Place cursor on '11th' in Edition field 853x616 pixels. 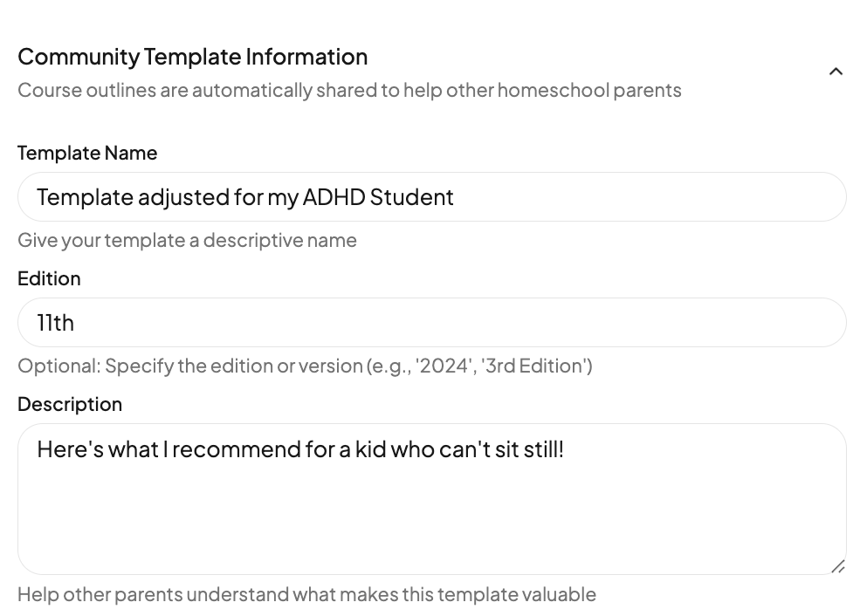(x=55, y=323)
